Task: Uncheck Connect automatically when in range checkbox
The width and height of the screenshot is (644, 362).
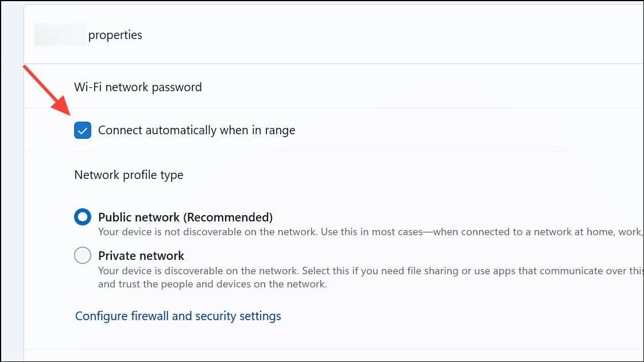Action: tap(83, 130)
